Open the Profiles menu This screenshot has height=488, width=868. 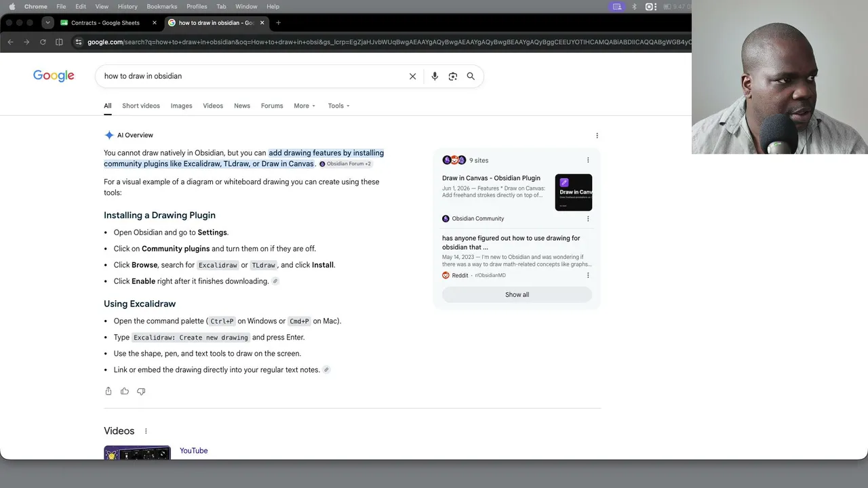(x=197, y=7)
